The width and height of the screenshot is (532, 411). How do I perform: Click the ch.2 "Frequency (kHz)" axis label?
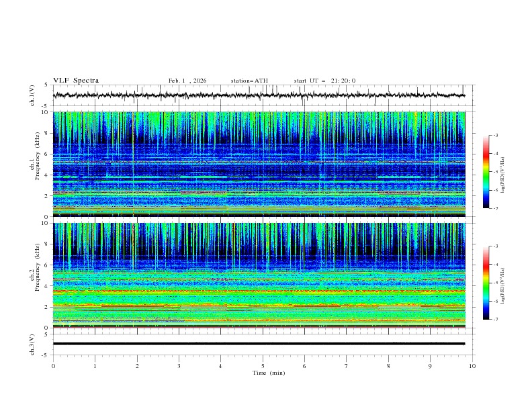[37, 267]
